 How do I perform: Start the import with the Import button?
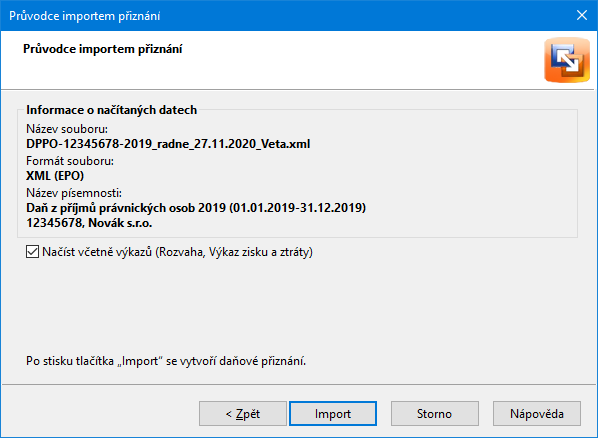(x=333, y=414)
